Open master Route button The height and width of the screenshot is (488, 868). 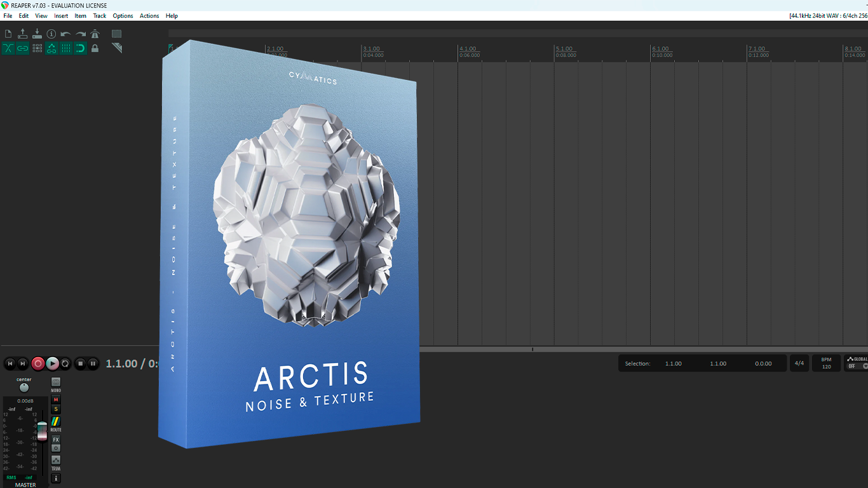click(x=56, y=421)
